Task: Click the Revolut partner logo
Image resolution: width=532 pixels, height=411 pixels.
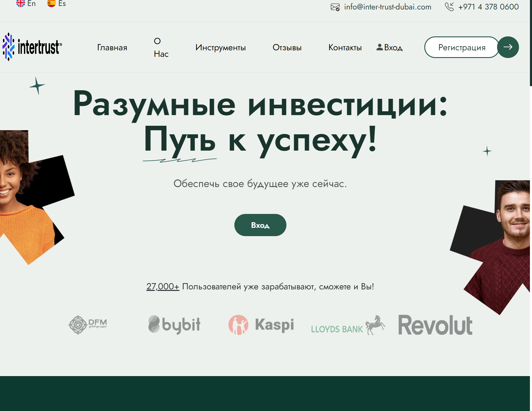Action: click(435, 325)
